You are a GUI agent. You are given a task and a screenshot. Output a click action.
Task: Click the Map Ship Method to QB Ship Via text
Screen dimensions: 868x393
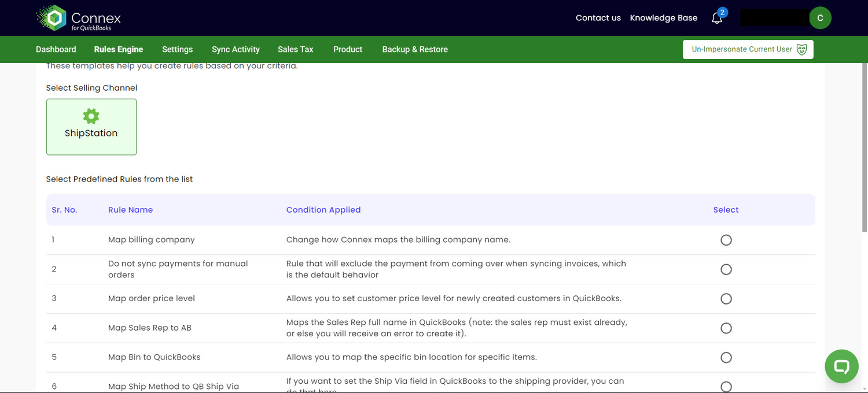(174, 387)
